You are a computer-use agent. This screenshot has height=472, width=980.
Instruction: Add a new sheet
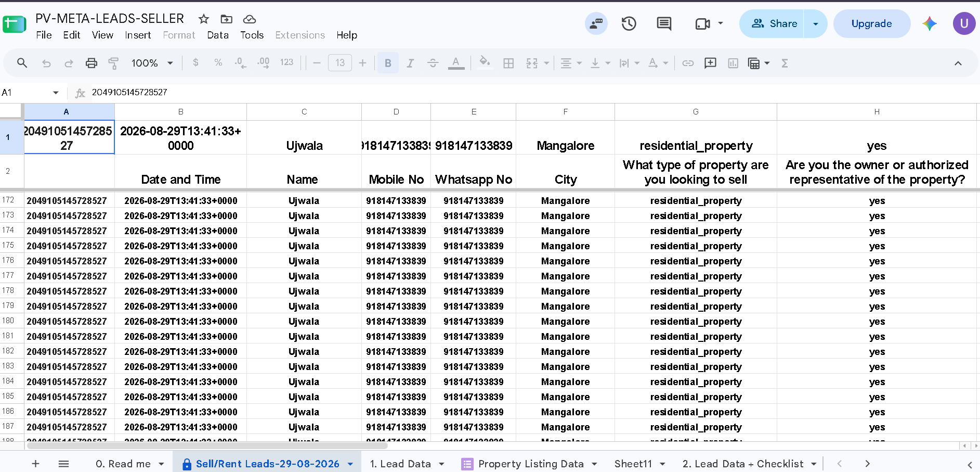[35, 464]
